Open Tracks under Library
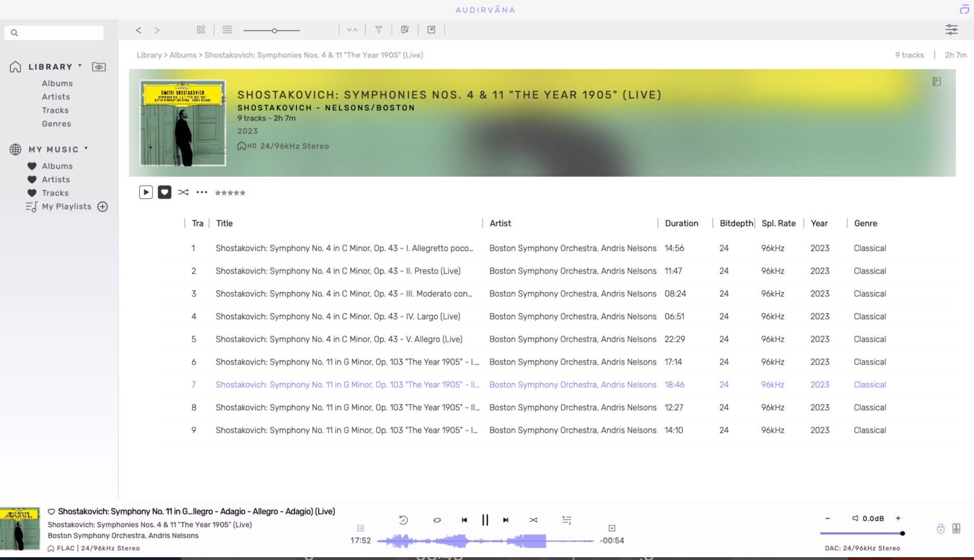974x560 pixels. (x=55, y=110)
